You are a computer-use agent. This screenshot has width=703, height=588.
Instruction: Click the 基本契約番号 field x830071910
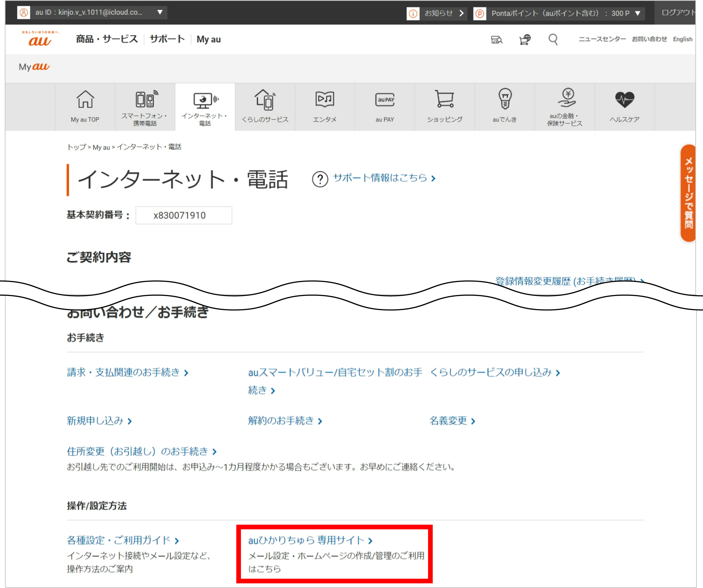pos(183,215)
